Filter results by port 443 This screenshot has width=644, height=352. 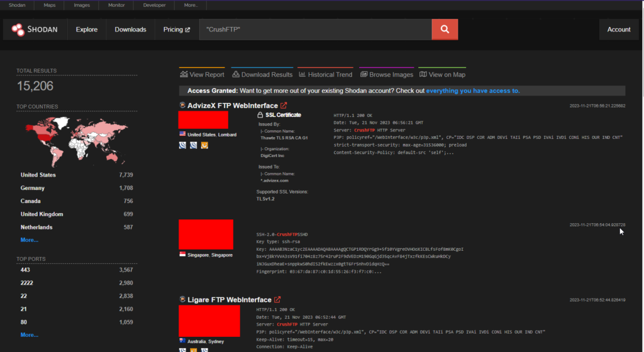coord(25,270)
